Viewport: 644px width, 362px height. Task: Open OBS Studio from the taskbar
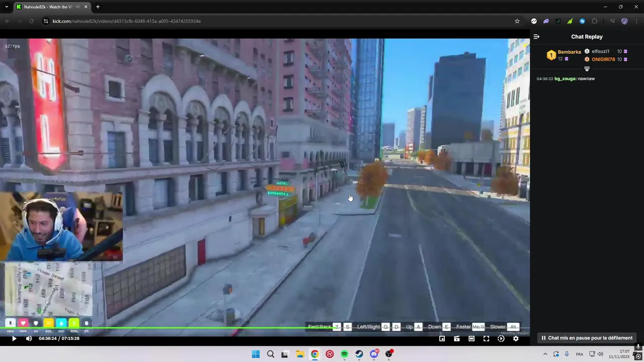click(388, 354)
